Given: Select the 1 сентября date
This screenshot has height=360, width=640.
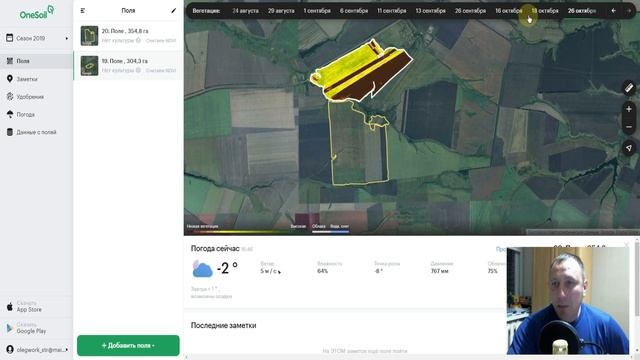Looking at the screenshot, I should pyautogui.click(x=317, y=11).
